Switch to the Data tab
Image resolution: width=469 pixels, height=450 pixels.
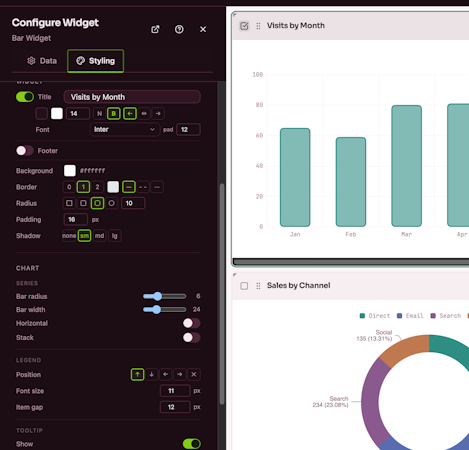pos(42,61)
